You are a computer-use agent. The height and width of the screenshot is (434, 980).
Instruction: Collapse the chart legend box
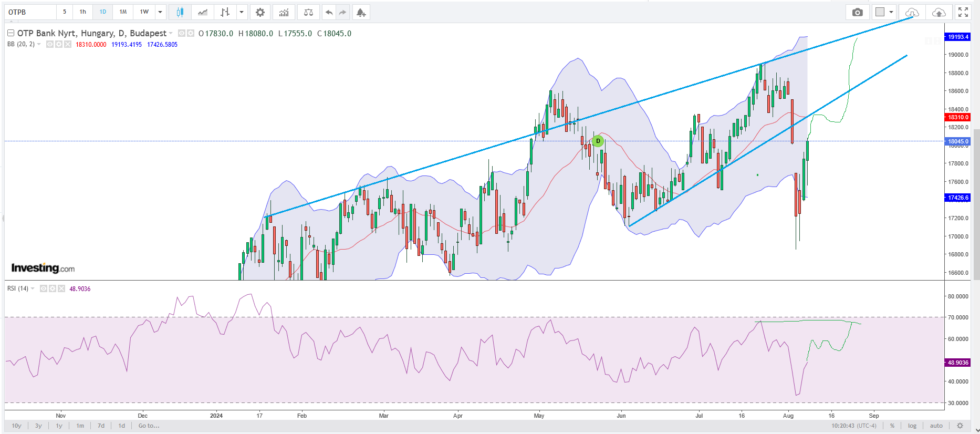11,33
